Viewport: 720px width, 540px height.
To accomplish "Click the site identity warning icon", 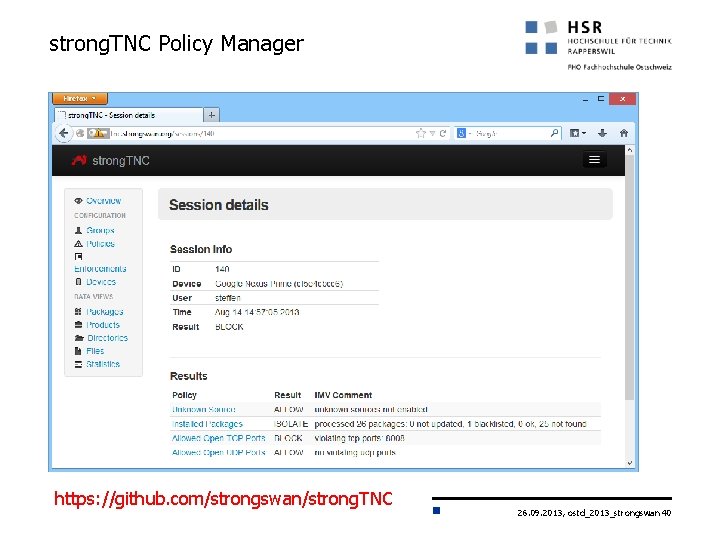I will [x=97, y=133].
